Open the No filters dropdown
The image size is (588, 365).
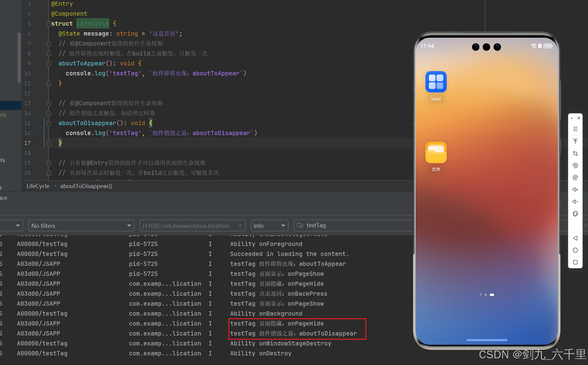[x=81, y=226]
